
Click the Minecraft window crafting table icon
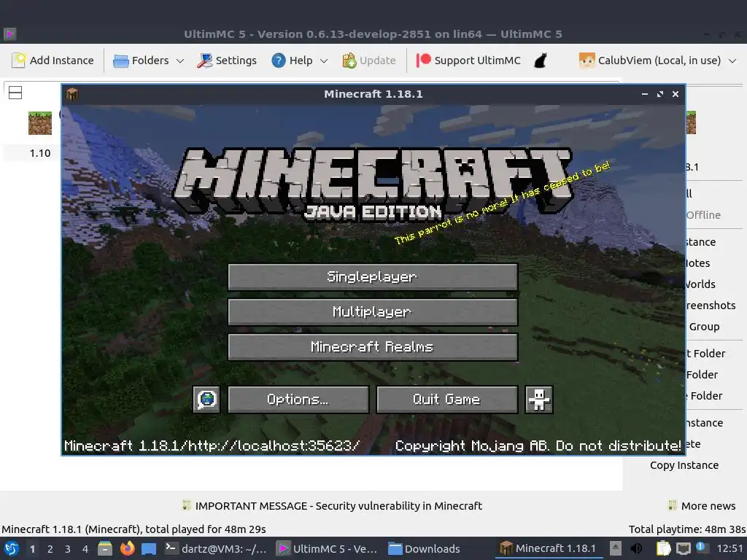coord(72,94)
